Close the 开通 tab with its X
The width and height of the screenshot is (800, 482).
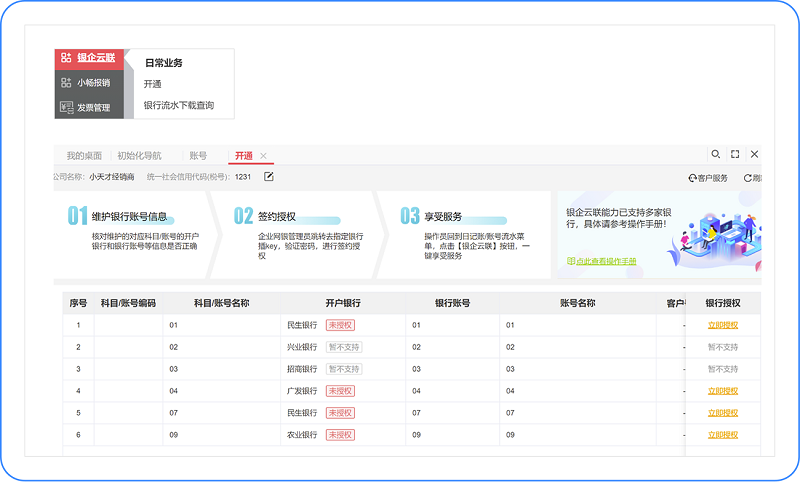point(264,156)
